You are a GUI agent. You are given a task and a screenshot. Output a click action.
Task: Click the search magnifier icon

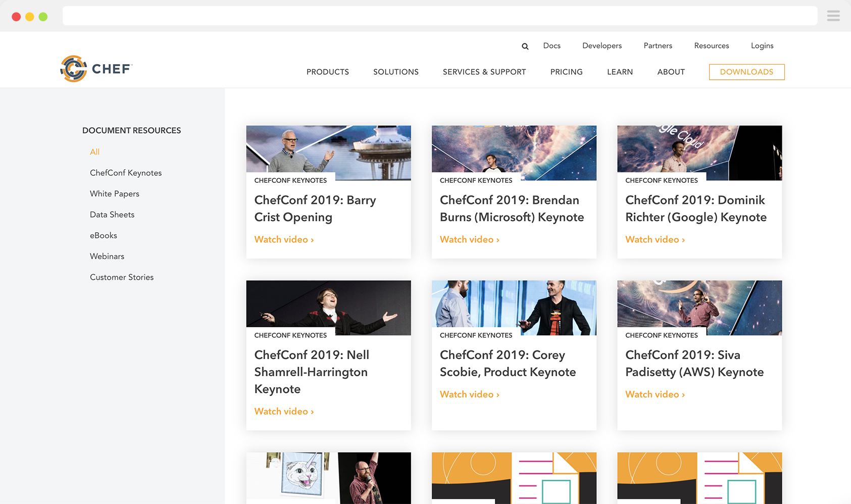pos(525,46)
